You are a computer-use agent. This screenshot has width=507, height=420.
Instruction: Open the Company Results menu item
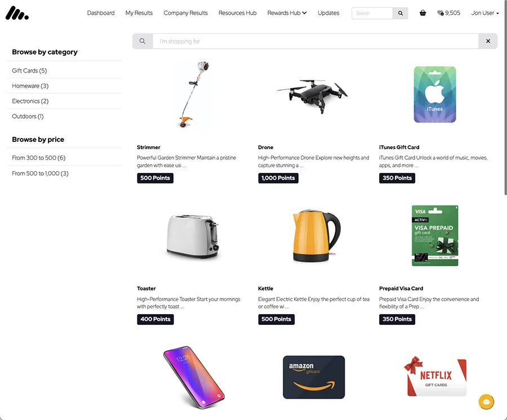tap(185, 13)
